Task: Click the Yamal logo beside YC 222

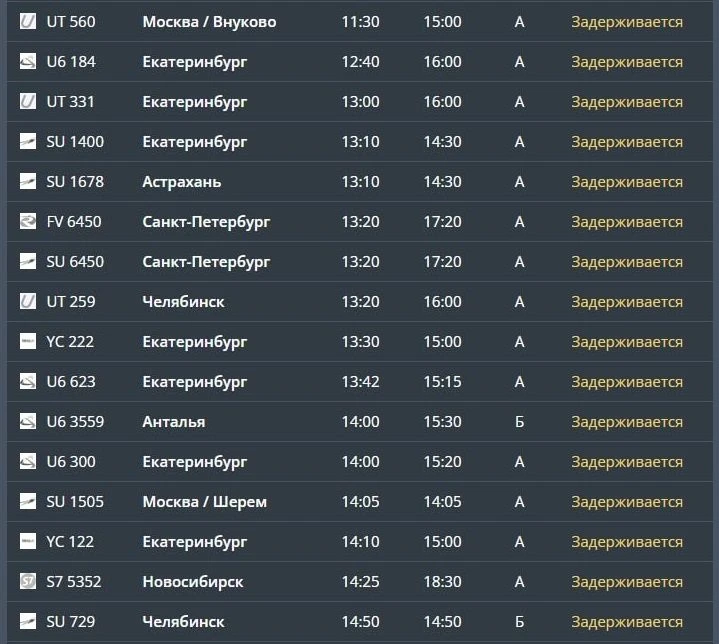Action: [28, 341]
